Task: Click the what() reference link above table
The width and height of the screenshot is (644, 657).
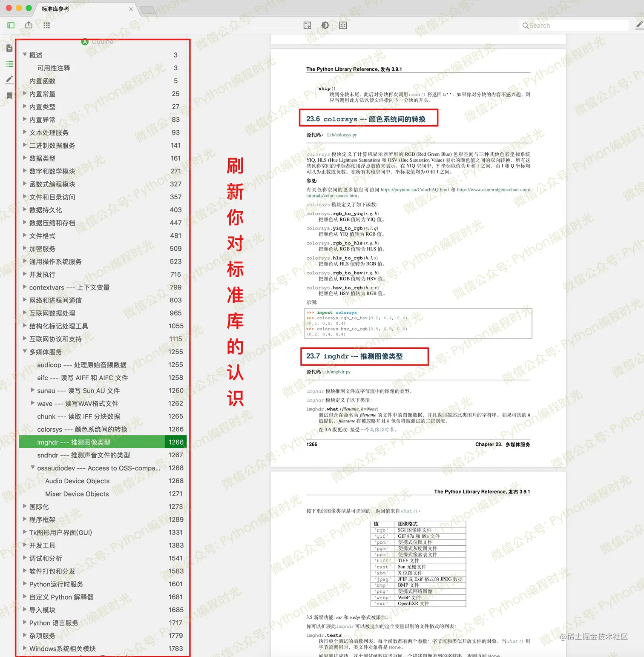Action: click(x=410, y=511)
